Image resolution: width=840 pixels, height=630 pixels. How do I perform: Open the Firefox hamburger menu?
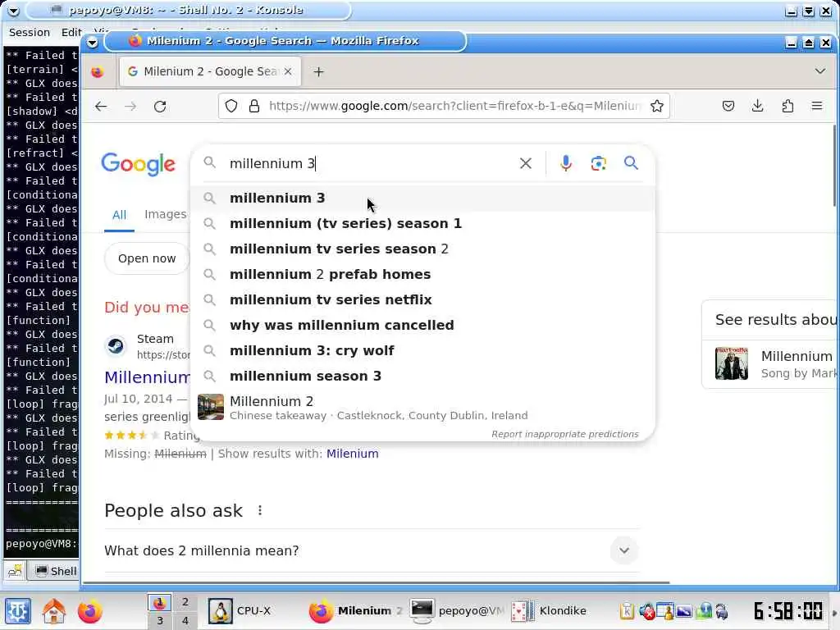tap(817, 106)
